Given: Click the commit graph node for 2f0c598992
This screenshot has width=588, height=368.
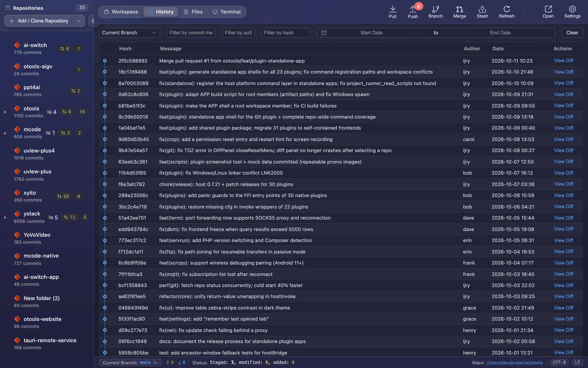Looking at the screenshot, I should click(105, 61).
